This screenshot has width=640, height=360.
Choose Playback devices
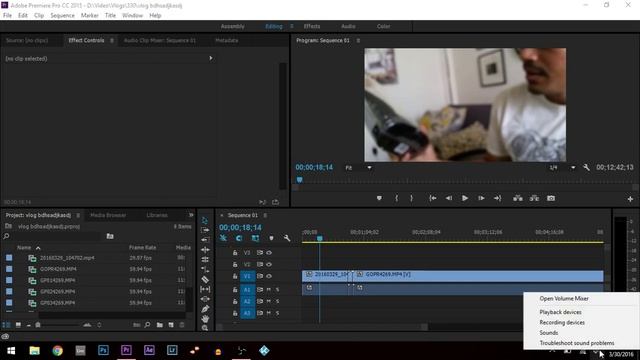tap(560, 312)
